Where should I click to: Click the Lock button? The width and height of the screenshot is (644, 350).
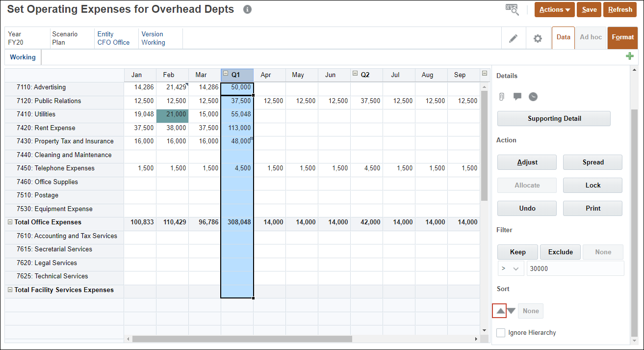593,185
